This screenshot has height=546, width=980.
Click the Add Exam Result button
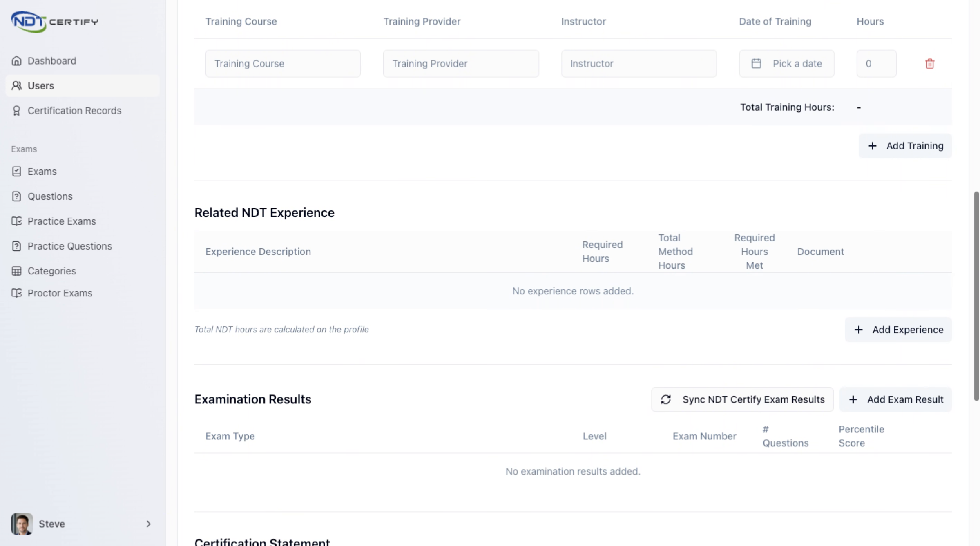pyautogui.click(x=895, y=399)
